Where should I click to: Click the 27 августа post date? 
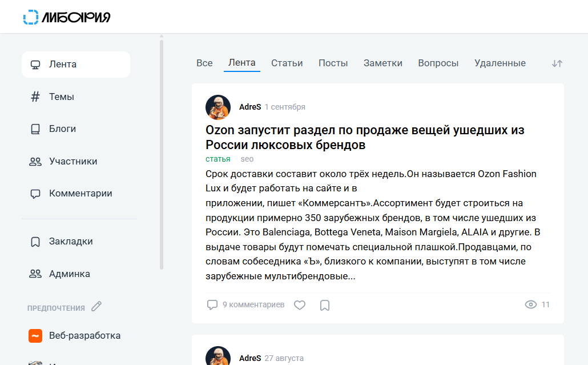[284, 358]
